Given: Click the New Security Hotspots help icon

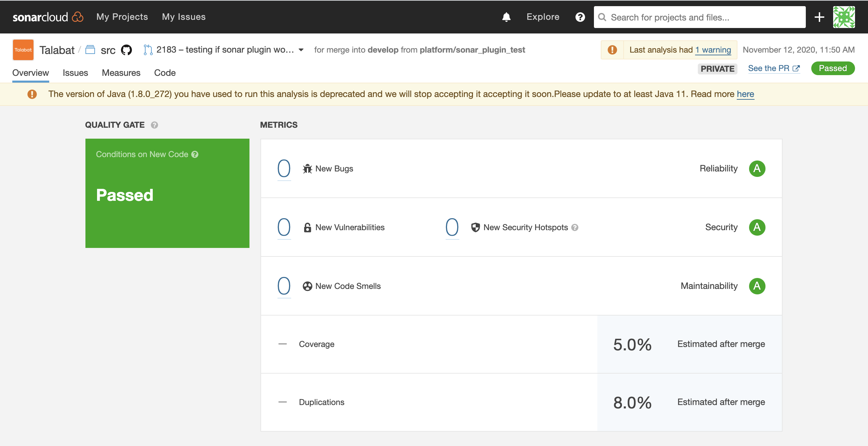Looking at the screenshot, I should tap(575, 227).
